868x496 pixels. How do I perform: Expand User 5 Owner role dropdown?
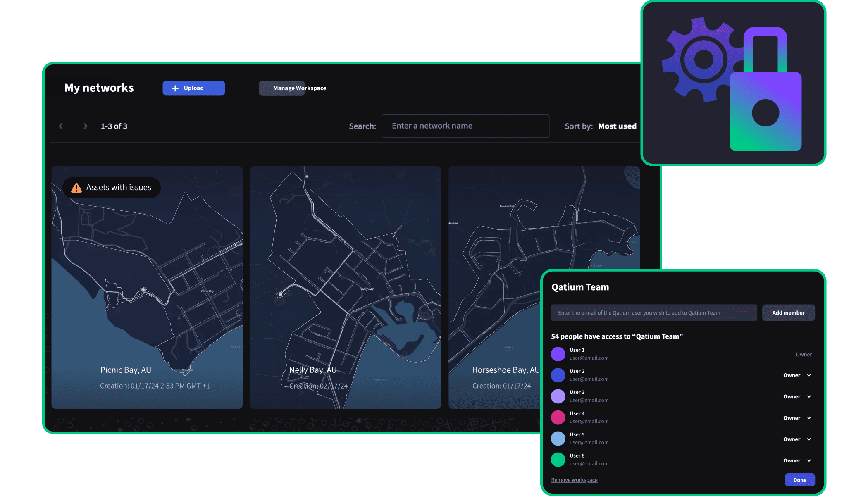pos(809,439)
